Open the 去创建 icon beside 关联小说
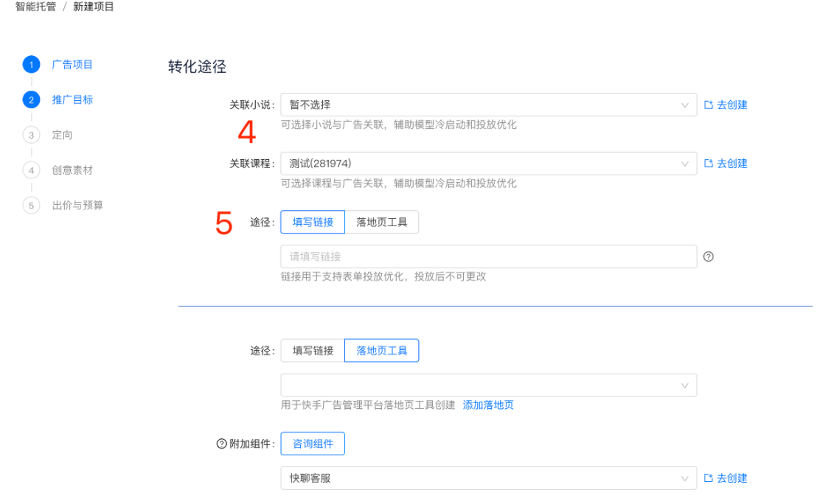The image size is (834, 504). [726, 105]
